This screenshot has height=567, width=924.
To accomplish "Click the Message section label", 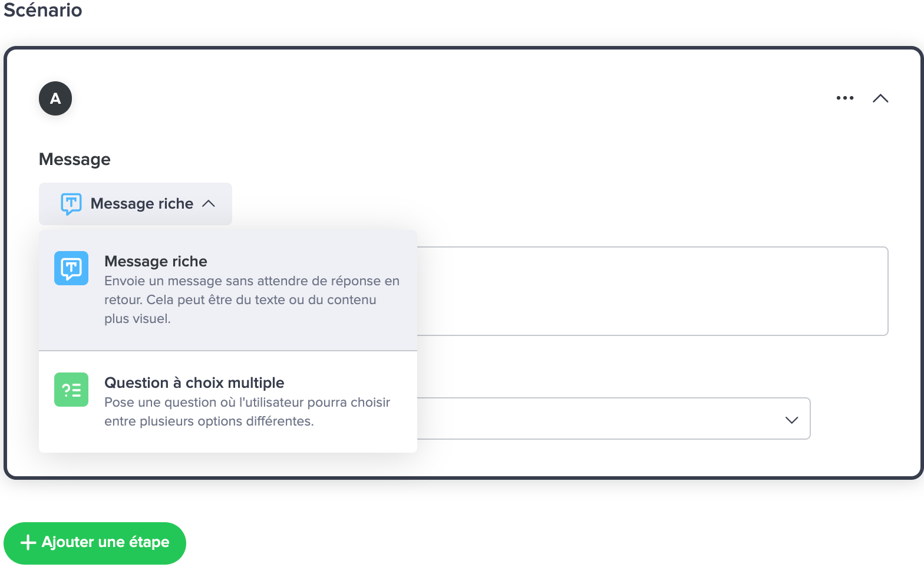I will [x=75, y=159].
